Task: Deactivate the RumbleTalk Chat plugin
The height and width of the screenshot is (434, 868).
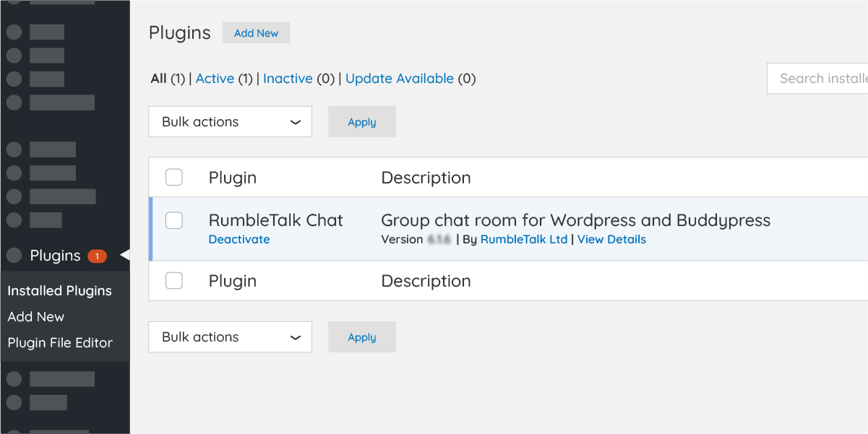Action: click(x=239, y=239)
